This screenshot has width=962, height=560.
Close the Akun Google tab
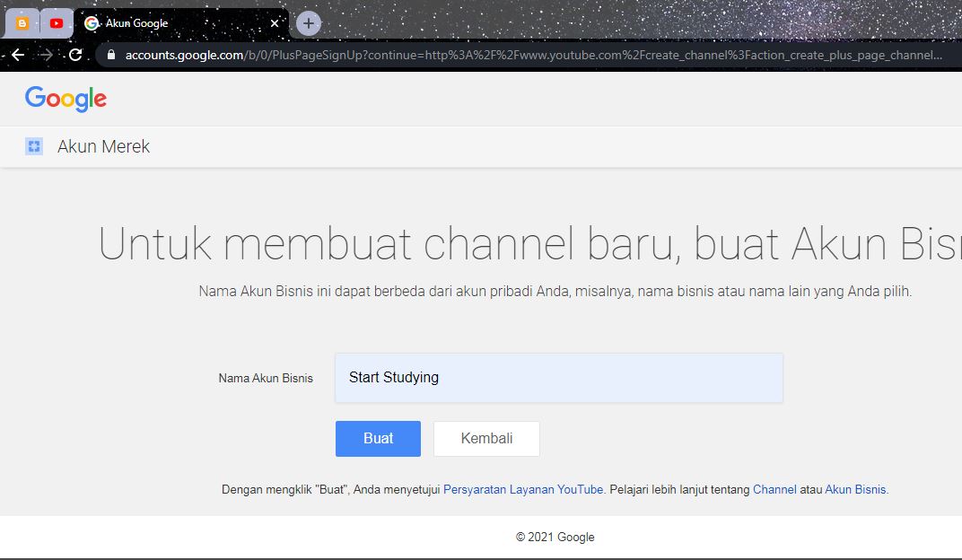275,23
